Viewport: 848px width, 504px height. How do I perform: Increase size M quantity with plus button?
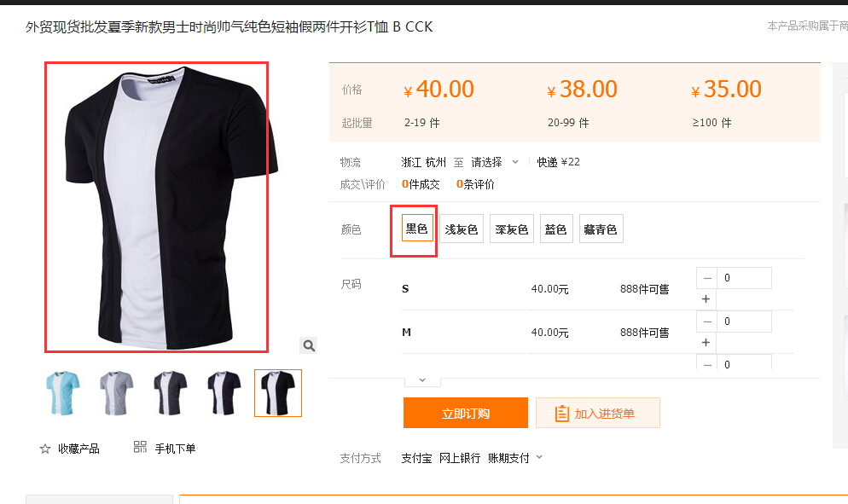coord(706,342)
